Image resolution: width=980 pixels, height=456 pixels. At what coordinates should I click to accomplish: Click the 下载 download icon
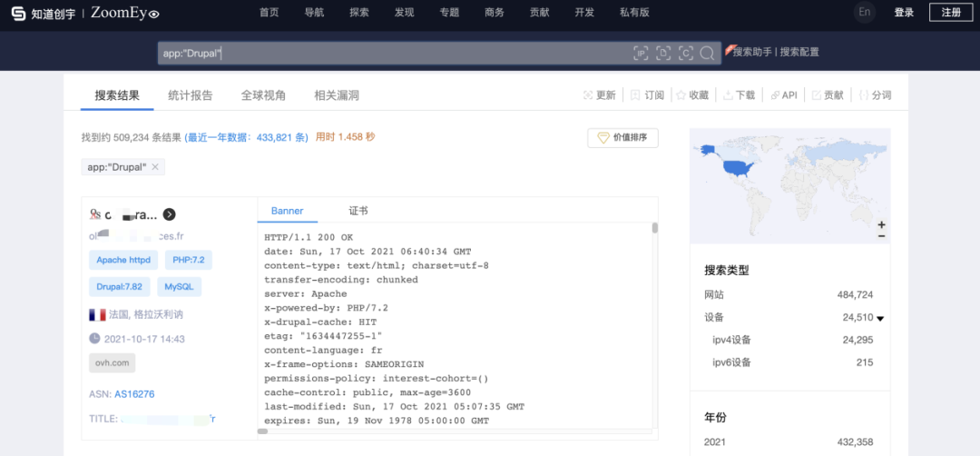(x=728, y=95)
